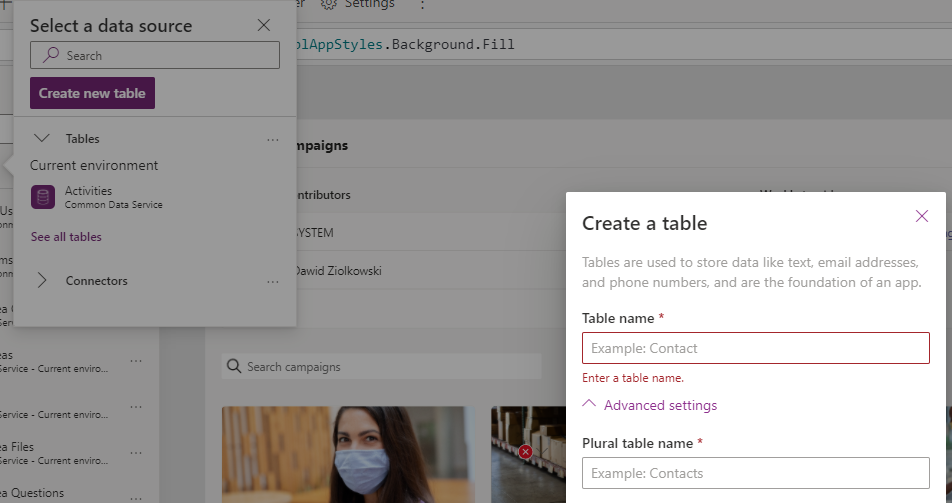Close the Create a table dialog

click(x=921, y=216)
